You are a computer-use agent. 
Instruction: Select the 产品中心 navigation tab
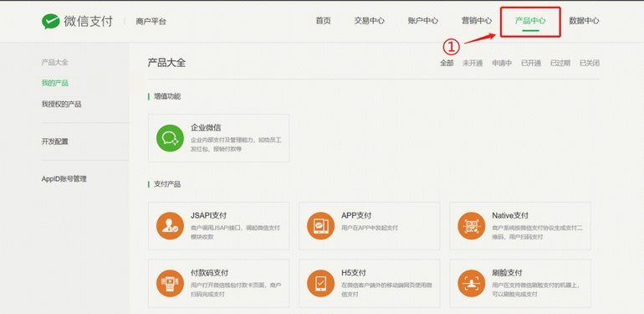pos(530,21)
